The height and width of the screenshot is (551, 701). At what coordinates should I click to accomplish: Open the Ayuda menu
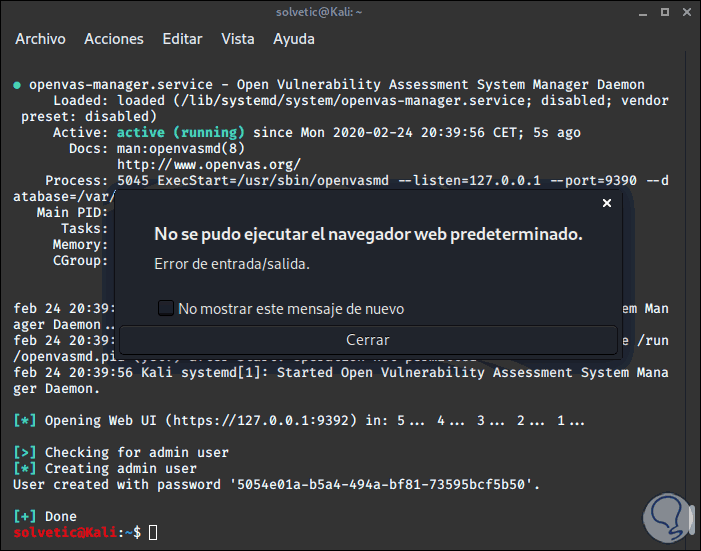294,39
